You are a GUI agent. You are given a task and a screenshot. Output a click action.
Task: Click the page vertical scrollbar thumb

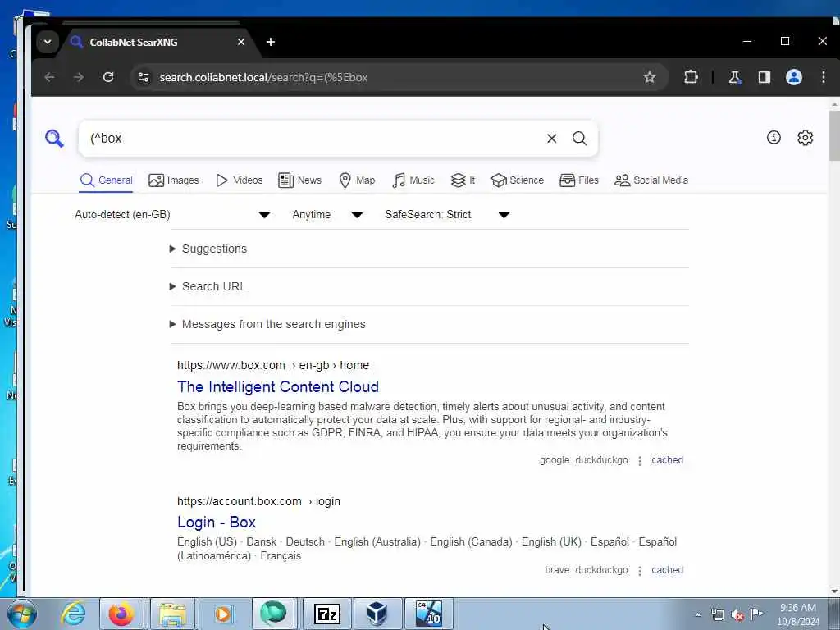coord(834,135)
